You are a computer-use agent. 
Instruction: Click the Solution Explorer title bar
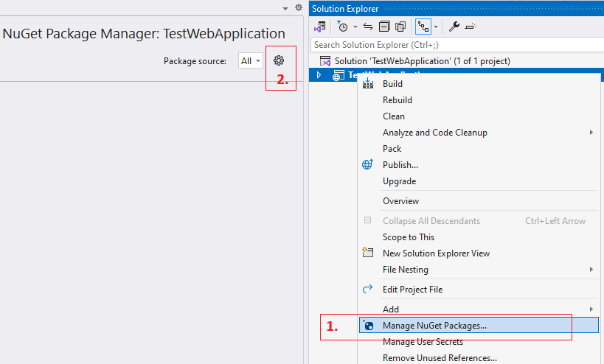[x=457, y=8]
